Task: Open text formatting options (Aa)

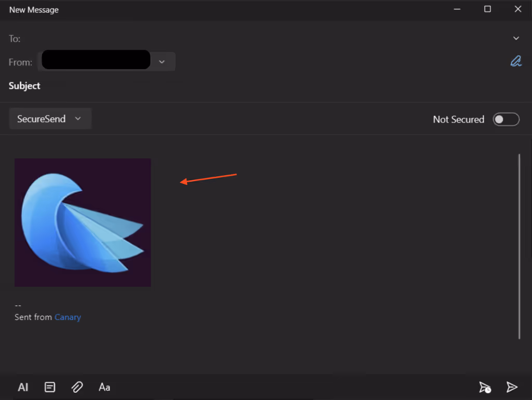Action: [x=104, y=387]
